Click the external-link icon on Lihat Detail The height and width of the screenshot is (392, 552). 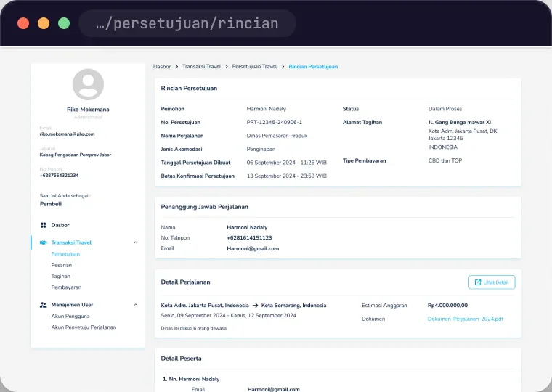click(478, 282)
